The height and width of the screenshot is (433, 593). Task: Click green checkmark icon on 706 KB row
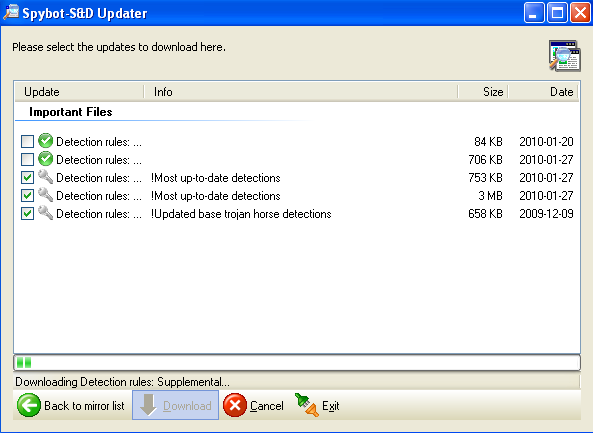coord(46,159)
